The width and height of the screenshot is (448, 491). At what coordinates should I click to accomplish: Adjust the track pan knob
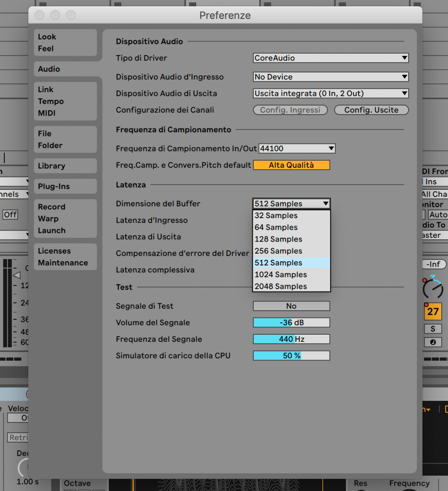pos(432,288)
